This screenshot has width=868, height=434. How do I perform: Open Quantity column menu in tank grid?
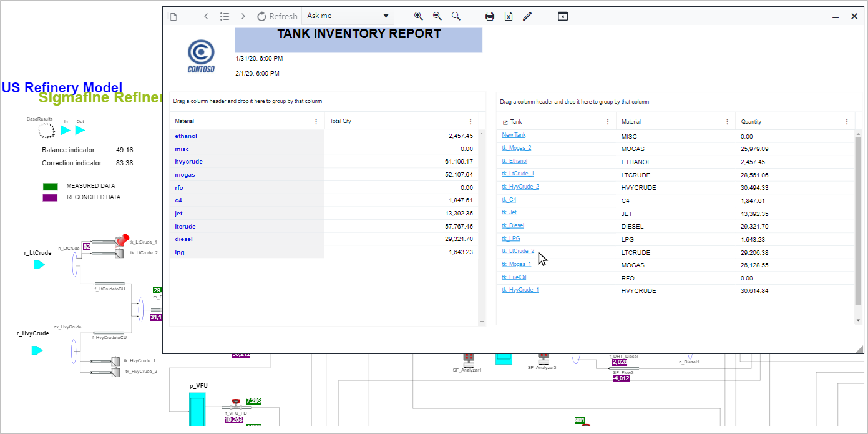847,122
